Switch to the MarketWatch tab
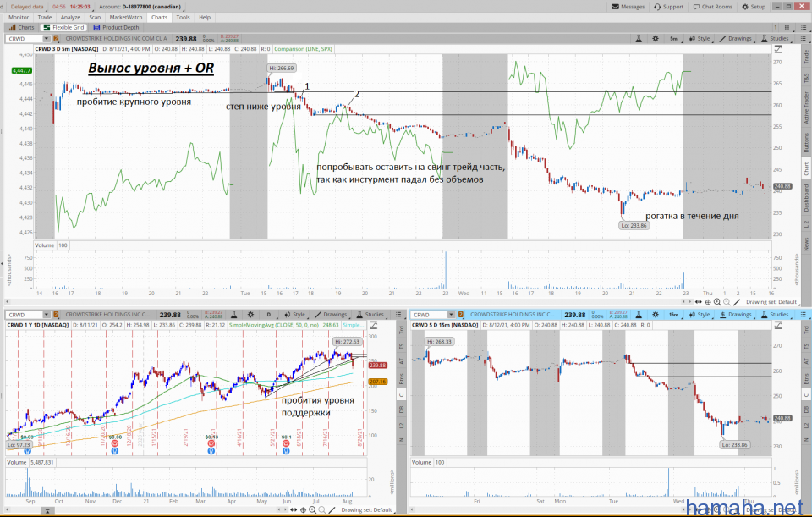 point(126,17)
